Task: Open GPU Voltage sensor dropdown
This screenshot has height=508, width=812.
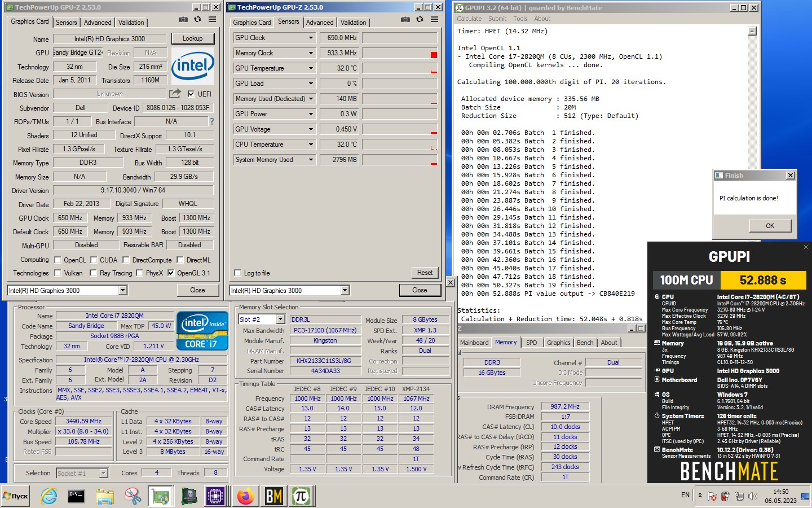Action: [x=311, y=129]
